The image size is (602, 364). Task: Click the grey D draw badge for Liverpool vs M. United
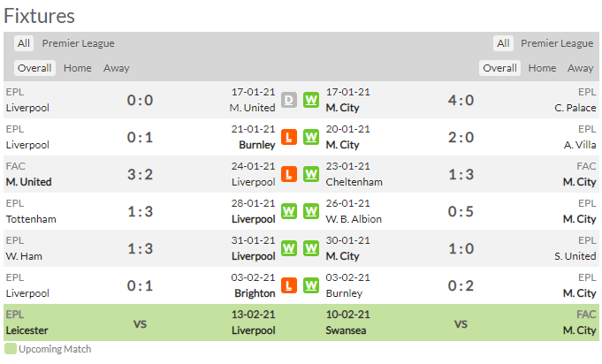(x=289, y=100)
